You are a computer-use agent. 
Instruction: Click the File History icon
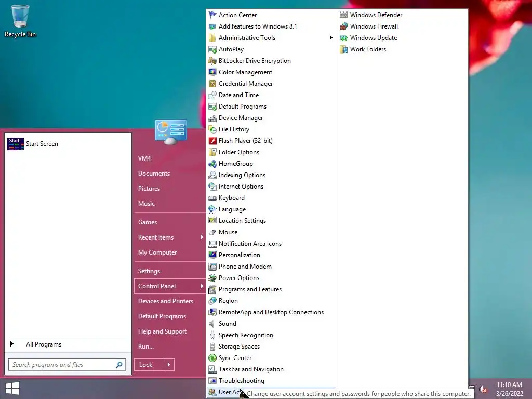click(x=212, y=129)
